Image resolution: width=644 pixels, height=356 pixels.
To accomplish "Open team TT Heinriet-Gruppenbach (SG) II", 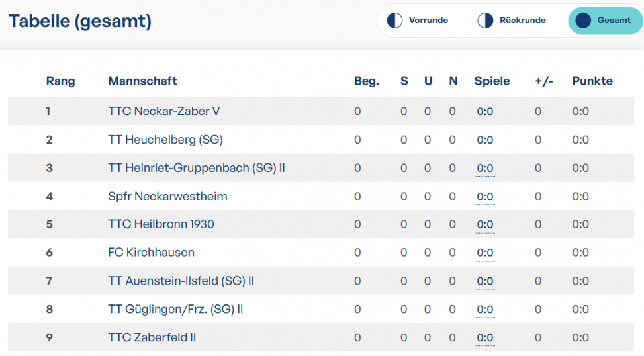I will point(197,168).
